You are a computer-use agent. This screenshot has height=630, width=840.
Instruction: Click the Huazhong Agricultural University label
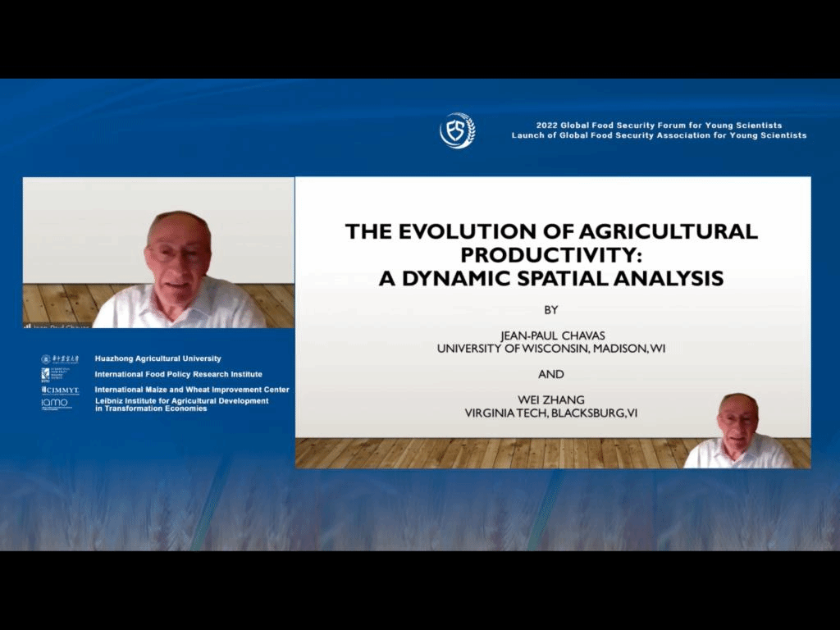click(157, 359)
